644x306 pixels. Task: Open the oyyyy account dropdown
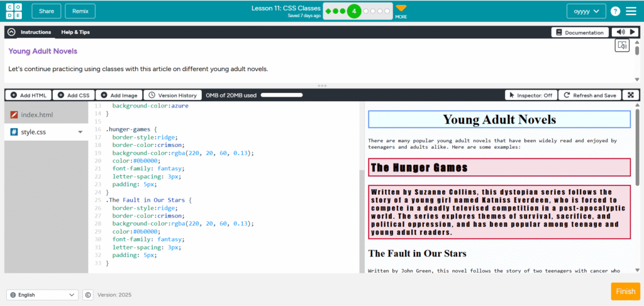coord(586,11)
